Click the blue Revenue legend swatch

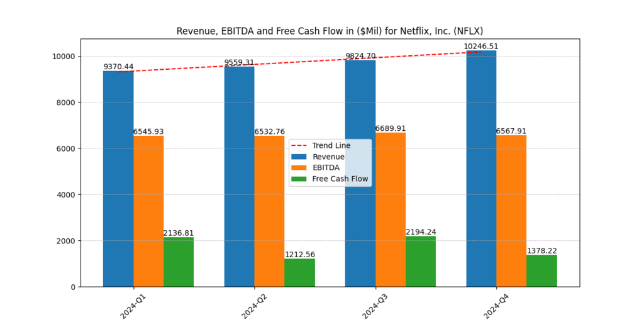[300, 157]
